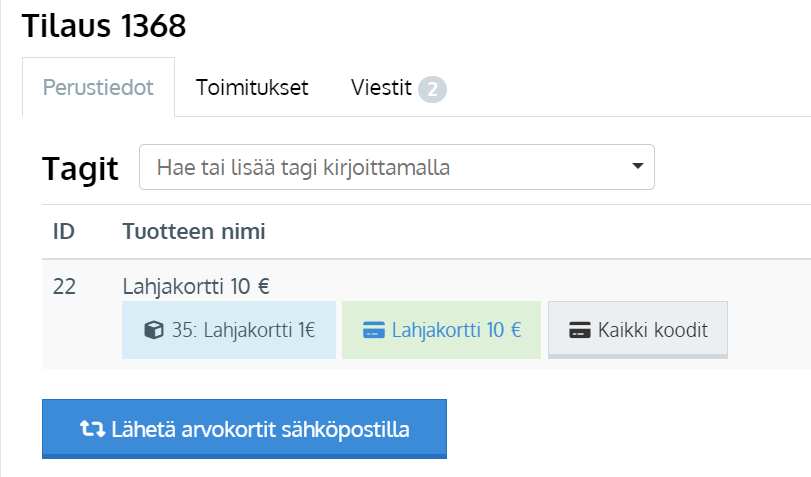
Task: Focus the 'Hae tai lisää tagi' field
Action: click(397, 167)
